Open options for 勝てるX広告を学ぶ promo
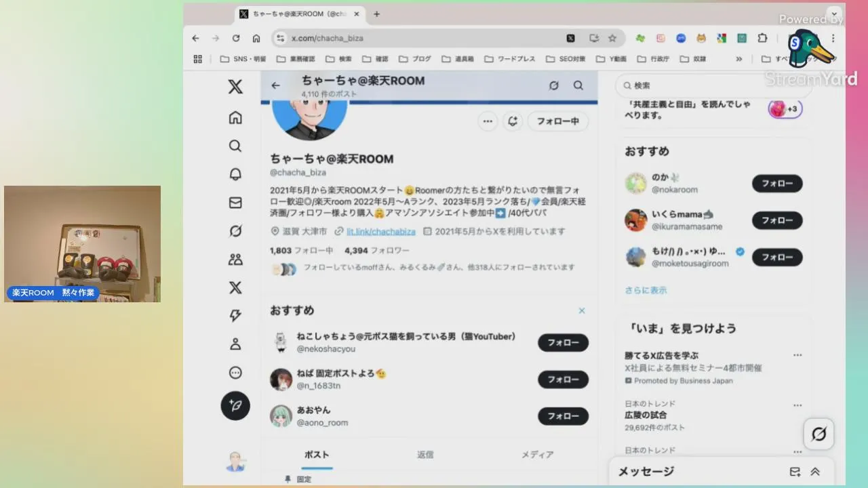 pyautogui.click(x=797, y=355)
